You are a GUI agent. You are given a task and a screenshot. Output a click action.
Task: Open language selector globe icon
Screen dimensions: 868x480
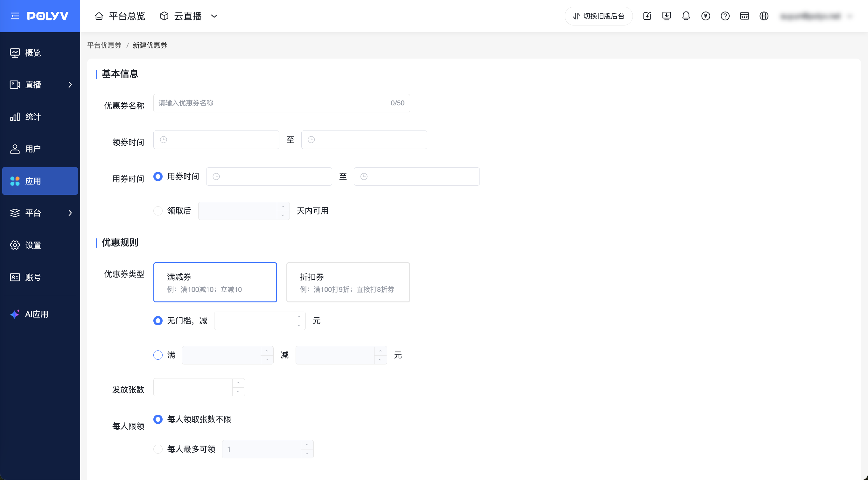point(764,16)
